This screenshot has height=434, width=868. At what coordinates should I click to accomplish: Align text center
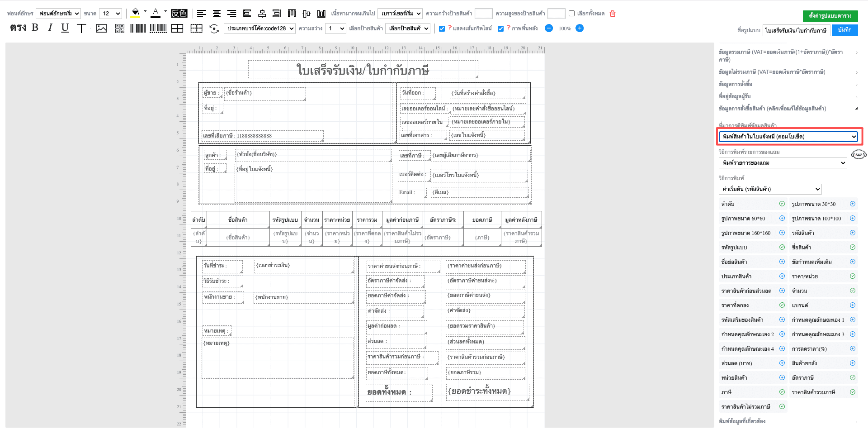pos(217,14)
